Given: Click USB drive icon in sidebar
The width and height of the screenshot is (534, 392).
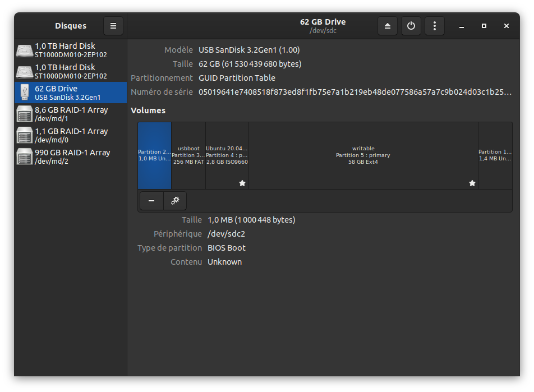Looking at the screenshot, I should click(x=25, y=93).
